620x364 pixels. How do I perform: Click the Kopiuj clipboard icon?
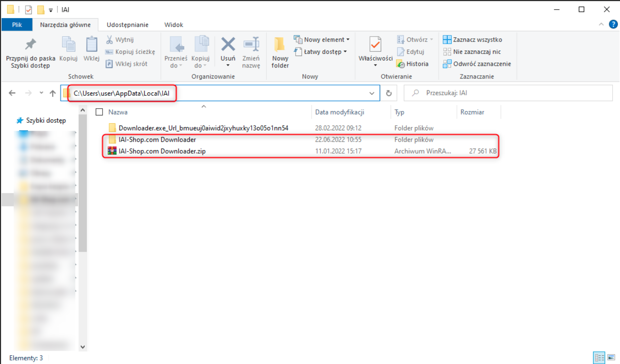point(68,44)
